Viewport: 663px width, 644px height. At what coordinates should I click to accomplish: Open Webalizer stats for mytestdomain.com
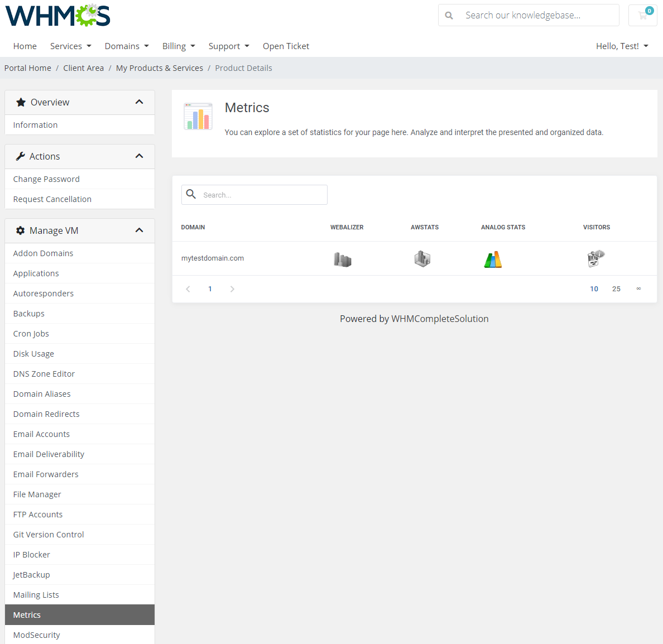pyautogui.click(x=342, y=258)
